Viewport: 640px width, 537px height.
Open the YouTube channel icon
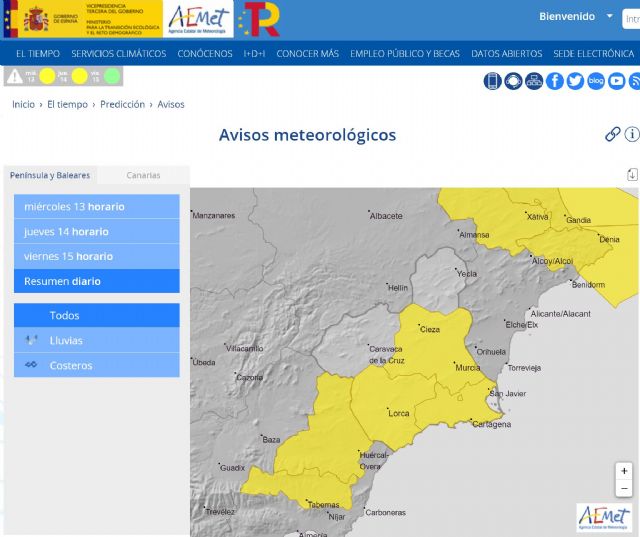[x=617, y=81]
